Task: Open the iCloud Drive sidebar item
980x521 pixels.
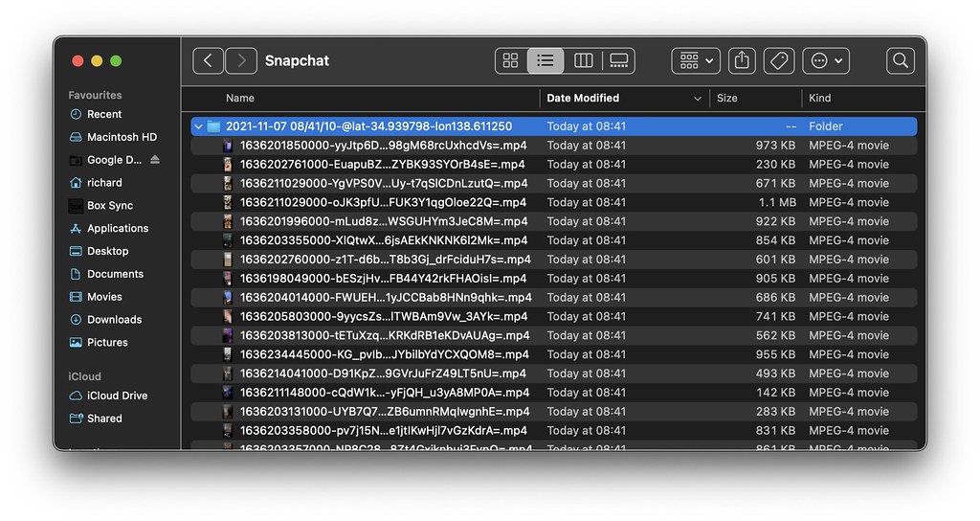Action: (117, 396)
